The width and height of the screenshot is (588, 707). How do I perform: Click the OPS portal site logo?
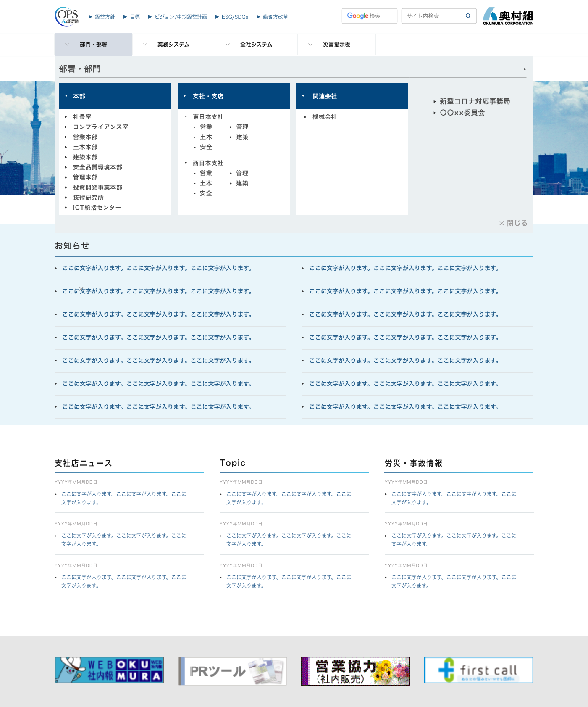click(x=67, y=16)
